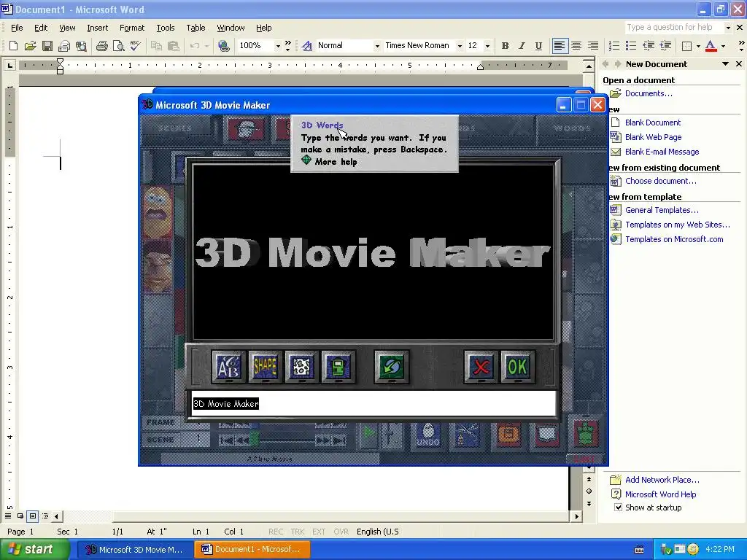
Task: Toggle Bold formatting
Action: click(x=505, y=46)
